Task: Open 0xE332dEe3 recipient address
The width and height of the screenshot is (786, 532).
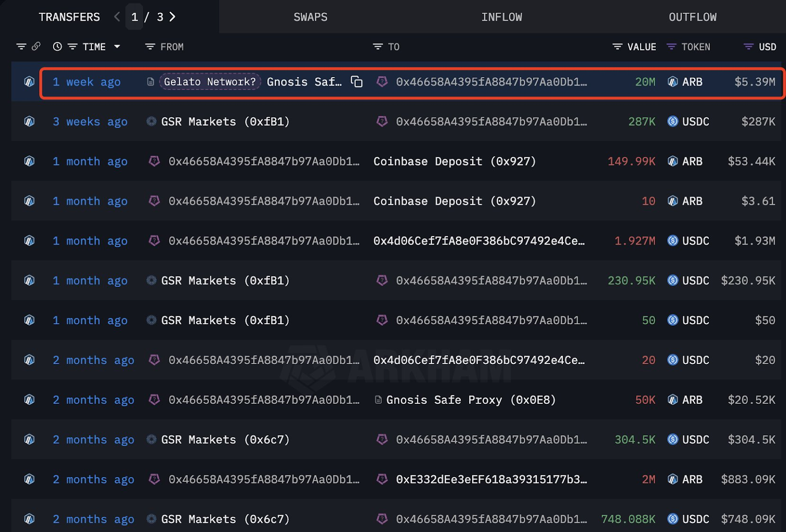Action: click(491, 480)
